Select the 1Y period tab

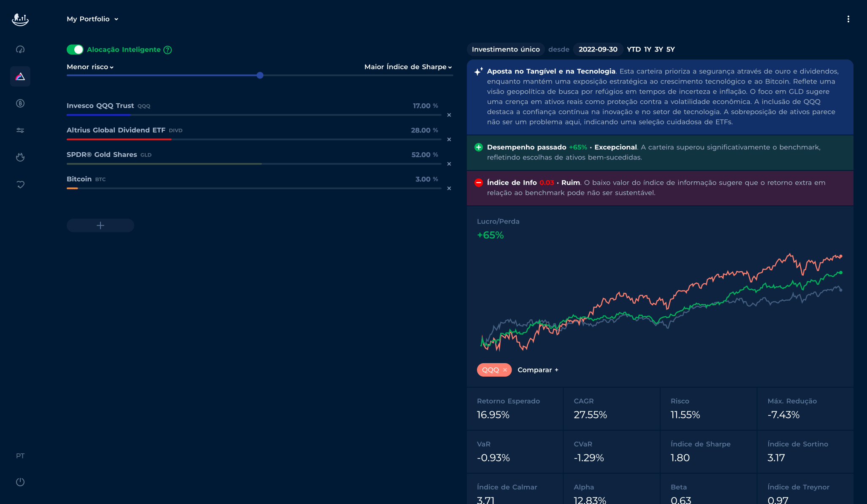tap(648, 49)
